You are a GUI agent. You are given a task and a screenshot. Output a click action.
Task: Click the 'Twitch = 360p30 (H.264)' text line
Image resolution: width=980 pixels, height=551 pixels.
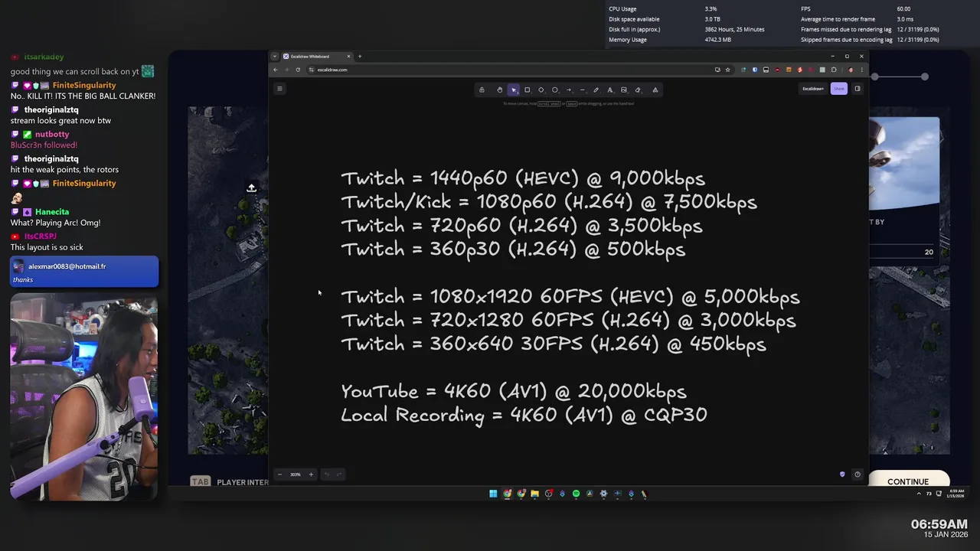pyautogui.click(x=513, y=249)
